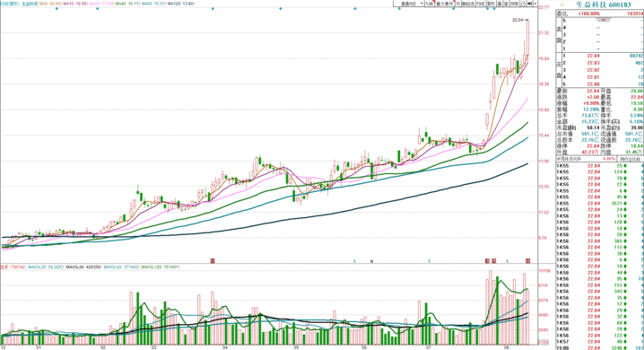Click the 委比 +100.00% row
644x350 pixels.
(x=600, y=13)
